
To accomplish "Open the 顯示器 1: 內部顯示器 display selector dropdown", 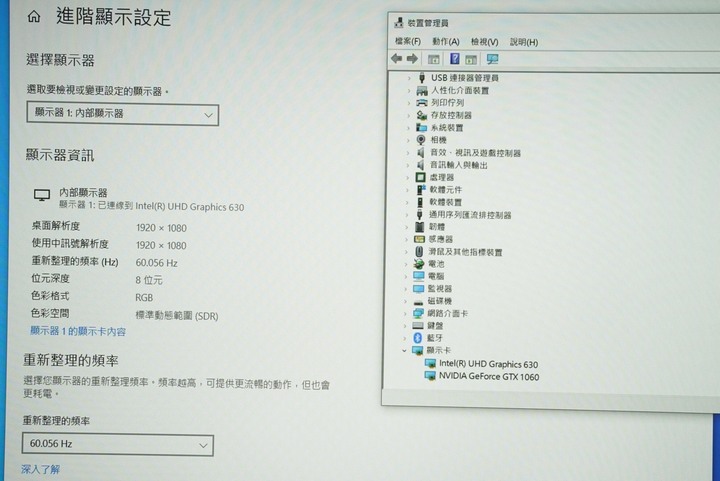I will pyautogui.click(x=122, y=114).
